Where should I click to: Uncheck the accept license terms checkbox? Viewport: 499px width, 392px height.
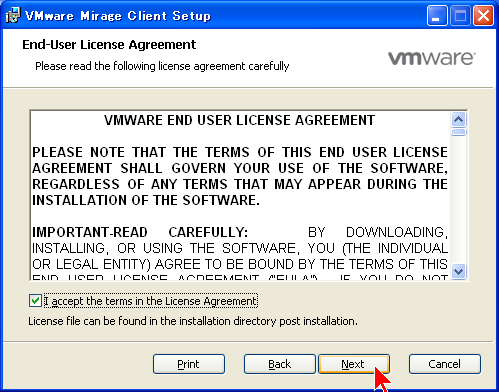tap(35, 301)
